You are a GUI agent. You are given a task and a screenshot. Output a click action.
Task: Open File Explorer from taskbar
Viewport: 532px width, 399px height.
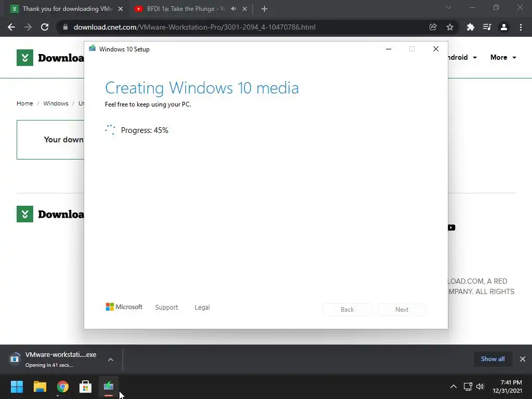(x=39, y=387)
